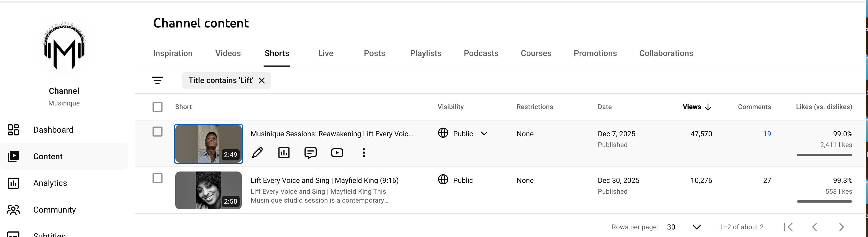
Task: Open the 19 comments link
Action: [x=767, y=134]
